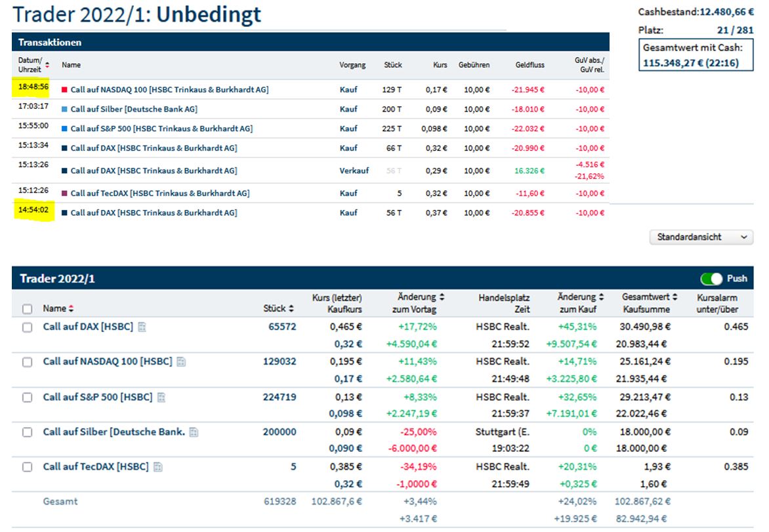Open Call auf NASDAQ 100 [HSBC Trinkaus & Burkhardt AG] transaction

[x=169, y=90]
